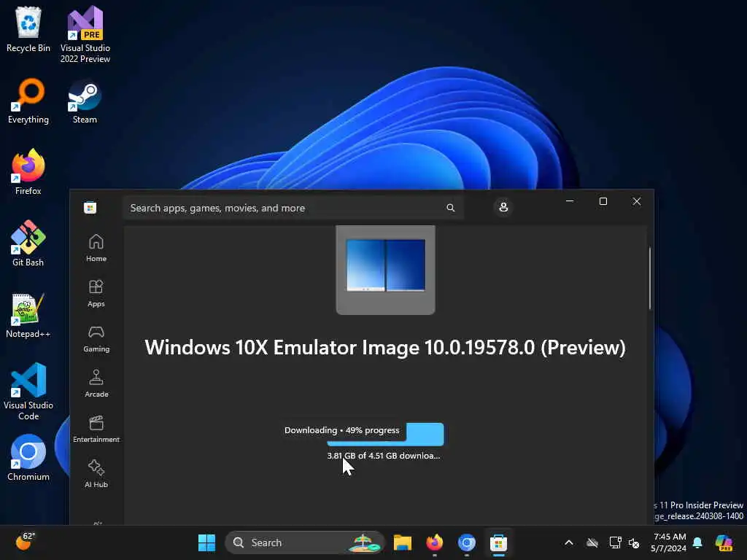This screenshot has height=560, width=747.
Task: Click Microsoft Store taskbar icon
Action: pos(498,542)
